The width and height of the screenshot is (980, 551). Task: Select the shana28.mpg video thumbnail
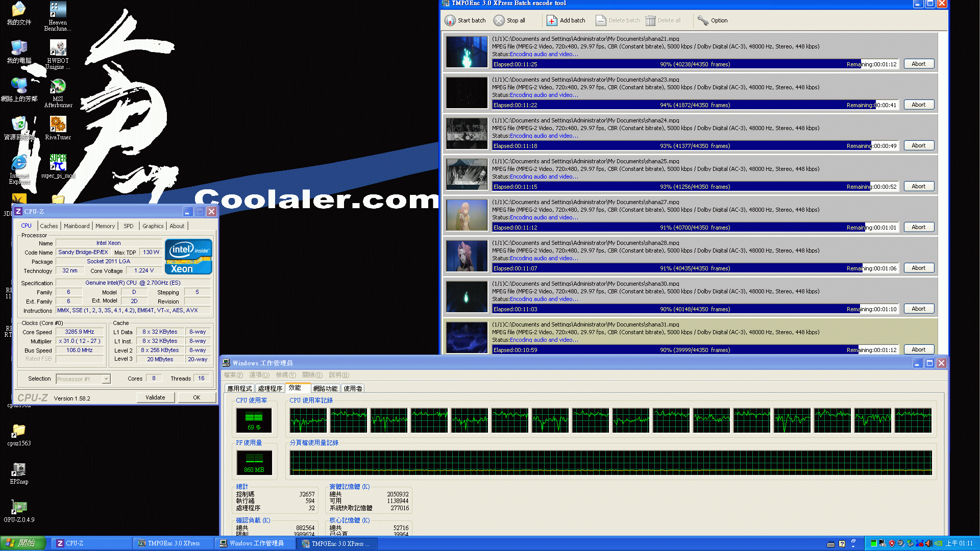467,256
